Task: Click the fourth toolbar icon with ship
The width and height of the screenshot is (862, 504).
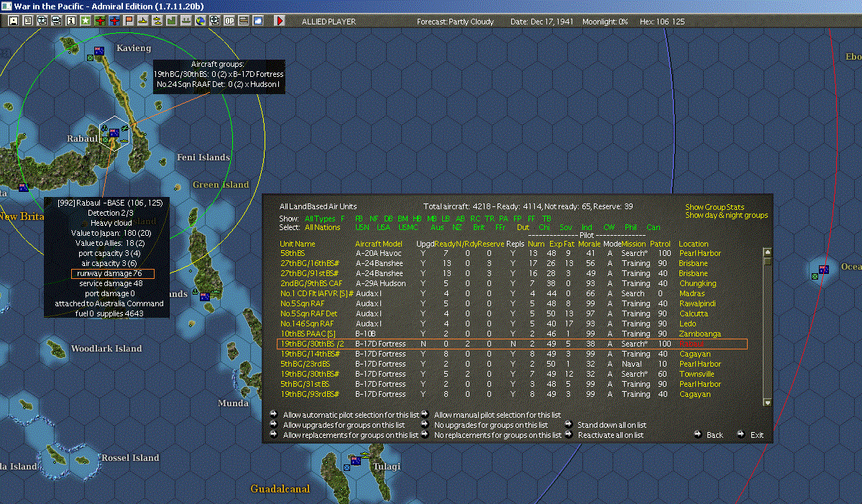Action: tap(57, 21)
